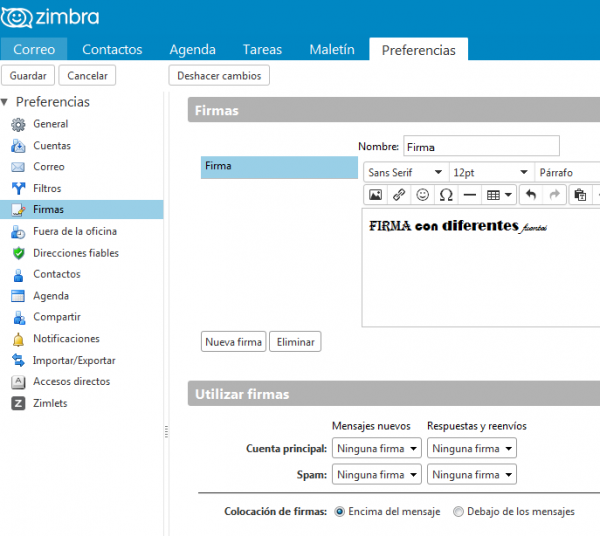Open General preferences gear icon
The height and width of the screenshot is (536, 600).
click(x=18, y=124)
